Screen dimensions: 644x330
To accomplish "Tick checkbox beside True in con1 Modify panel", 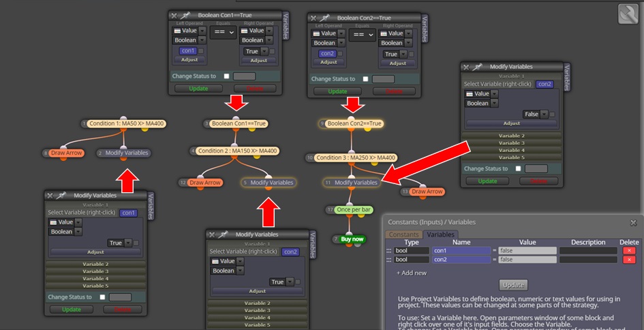I will click(x=136, y=243).
